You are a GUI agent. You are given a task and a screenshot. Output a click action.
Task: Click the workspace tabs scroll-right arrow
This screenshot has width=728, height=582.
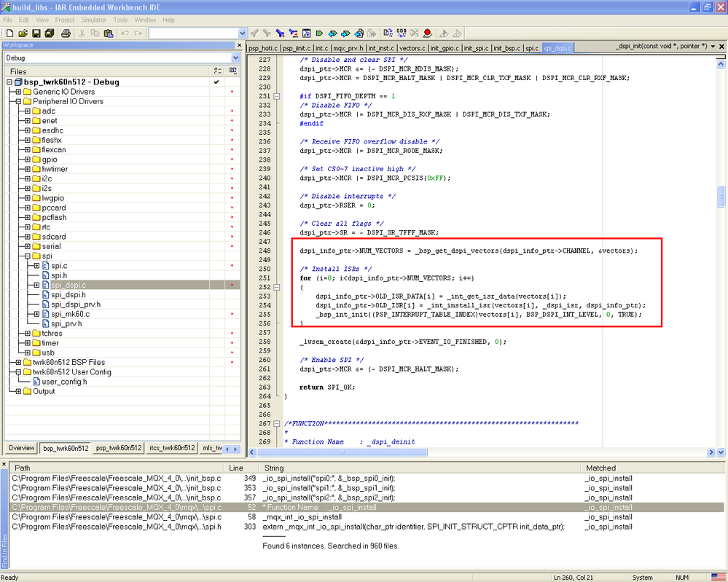(235, 449)
